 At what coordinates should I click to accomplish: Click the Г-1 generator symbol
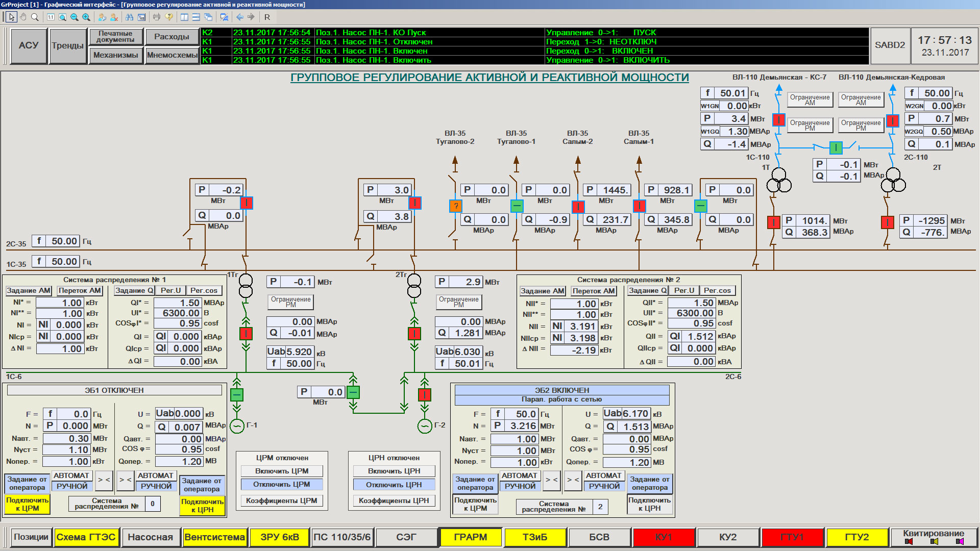click(x=237, y=425)
